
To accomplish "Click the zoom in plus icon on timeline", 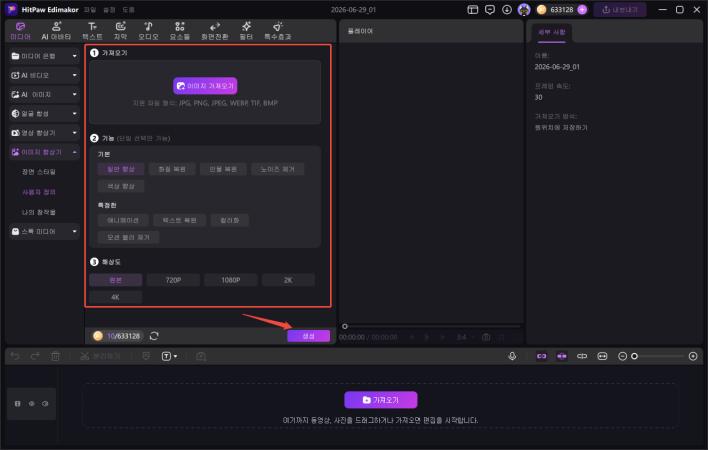I will (693, 356).
